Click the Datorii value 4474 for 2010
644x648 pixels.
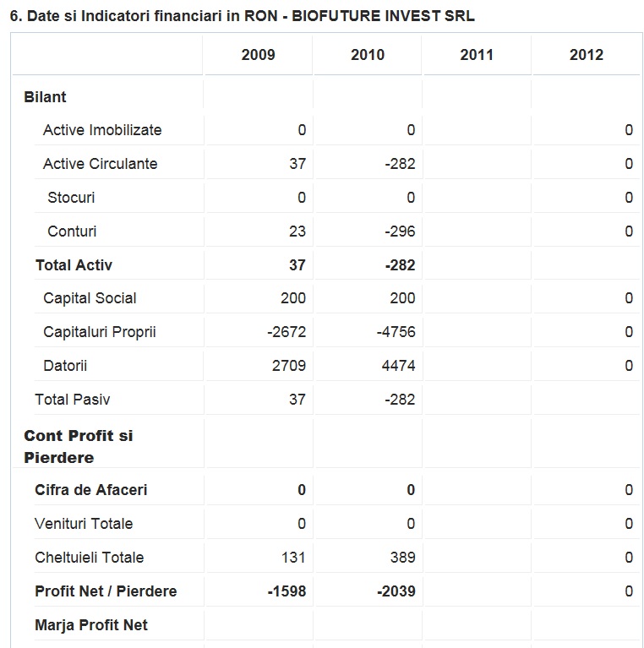pyautogui.click(x=396, y=366)
